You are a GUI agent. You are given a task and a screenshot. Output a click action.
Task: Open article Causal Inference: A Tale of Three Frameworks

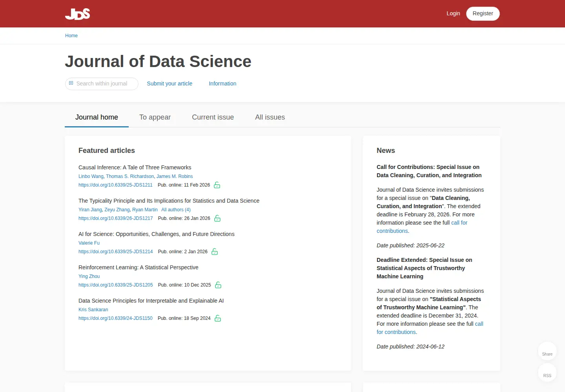click(x=135, y=167)
